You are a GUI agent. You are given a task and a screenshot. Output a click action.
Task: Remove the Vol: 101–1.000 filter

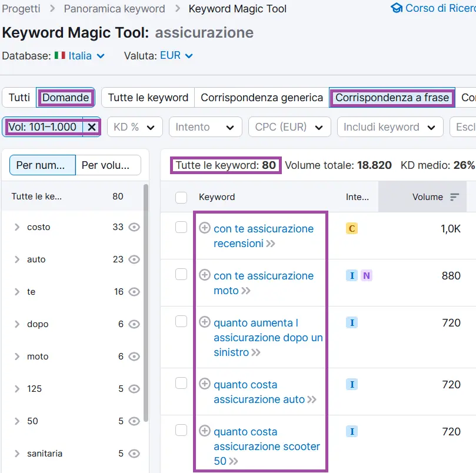point(92,127)
